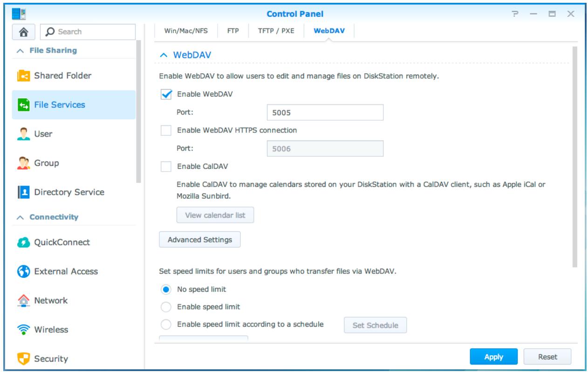Check Enable WebDAV HTTPS connection
Viewport: 588px width, 372px height.
[166, 131]
